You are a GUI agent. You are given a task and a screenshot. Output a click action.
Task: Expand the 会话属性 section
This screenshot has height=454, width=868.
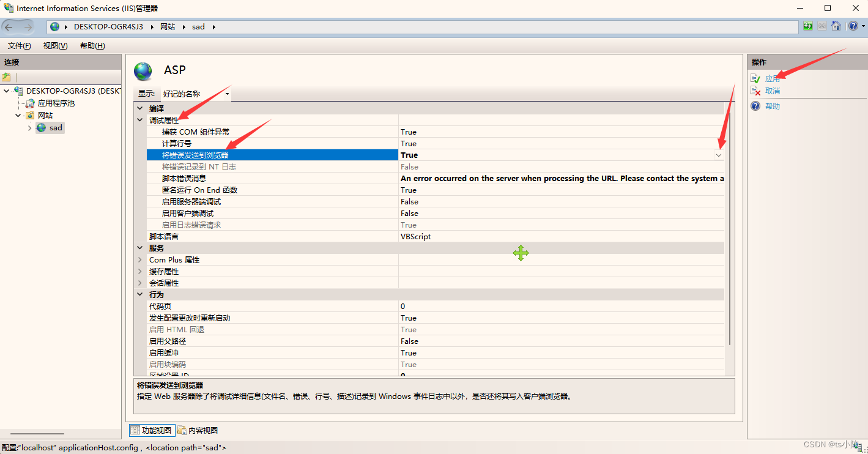pyautogui.click(x=139, y=283)
